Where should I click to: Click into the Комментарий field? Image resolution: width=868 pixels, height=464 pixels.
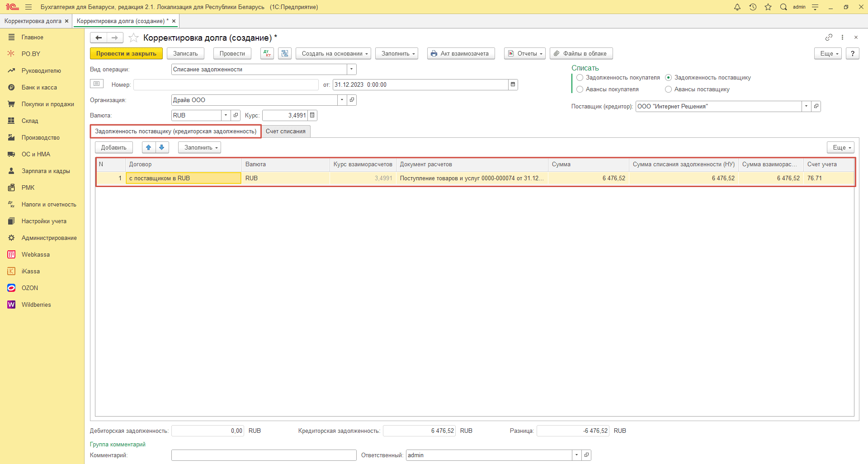[x=264, y=455]
